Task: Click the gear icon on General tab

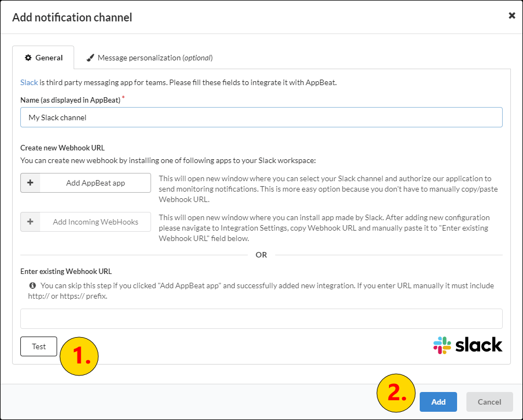Action: (29, 58)
